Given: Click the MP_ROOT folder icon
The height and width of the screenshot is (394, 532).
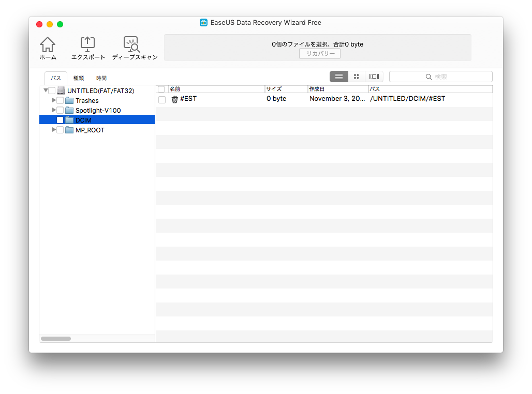Looking at the screenshot, I should (69, 130).
